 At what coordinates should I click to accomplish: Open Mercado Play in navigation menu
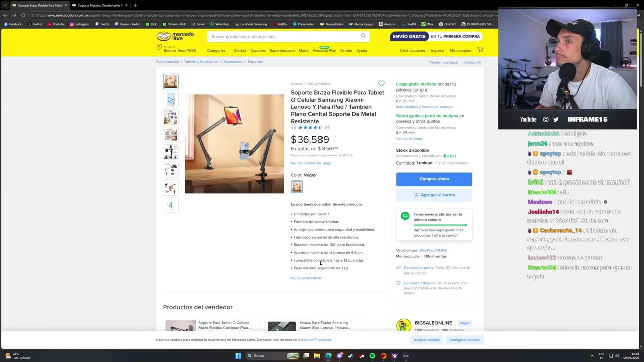pyautogui.click(x=324, y=50)
